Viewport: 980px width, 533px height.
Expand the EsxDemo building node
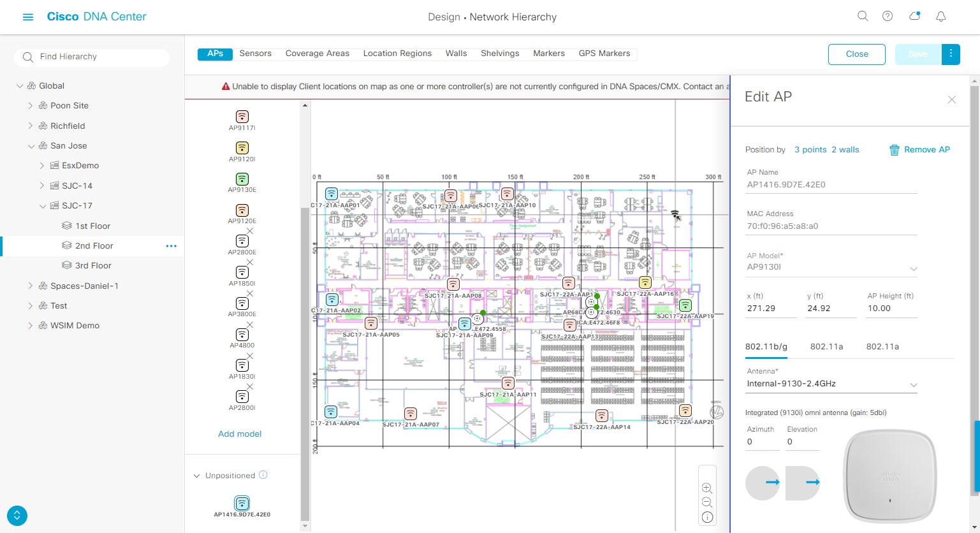tap(42, 166)
